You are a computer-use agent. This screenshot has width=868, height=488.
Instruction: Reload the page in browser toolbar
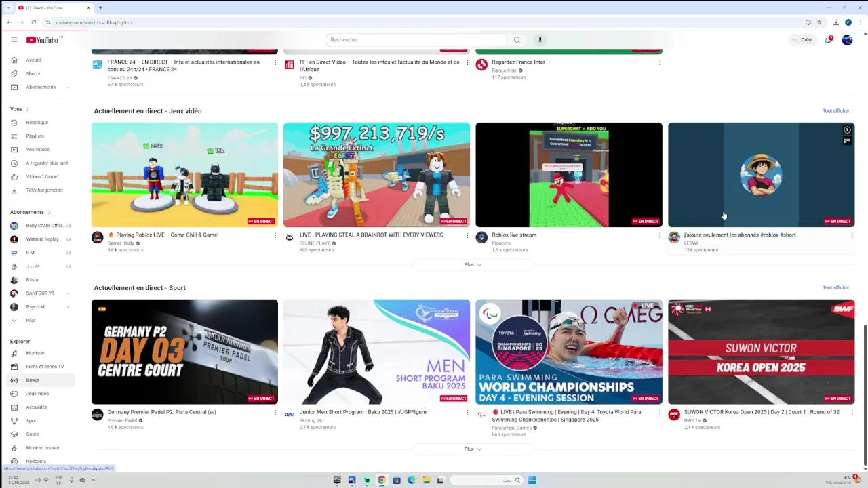tap(33, 22)
